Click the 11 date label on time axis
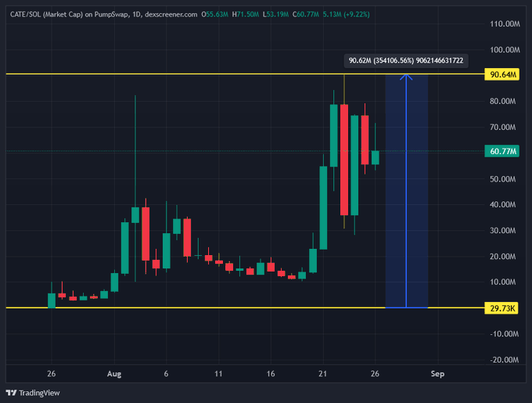This screenshot has height=403, width=532. point(218,374)
